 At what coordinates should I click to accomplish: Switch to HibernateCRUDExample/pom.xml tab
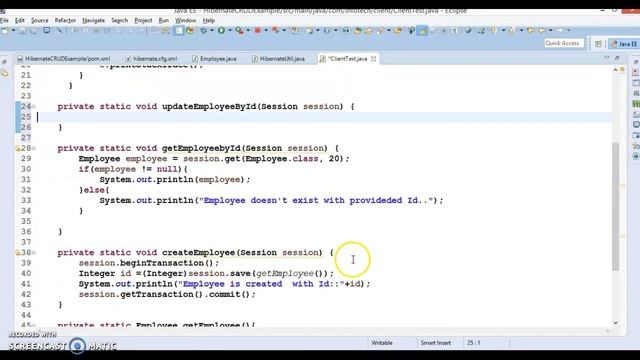coord(64,59)
